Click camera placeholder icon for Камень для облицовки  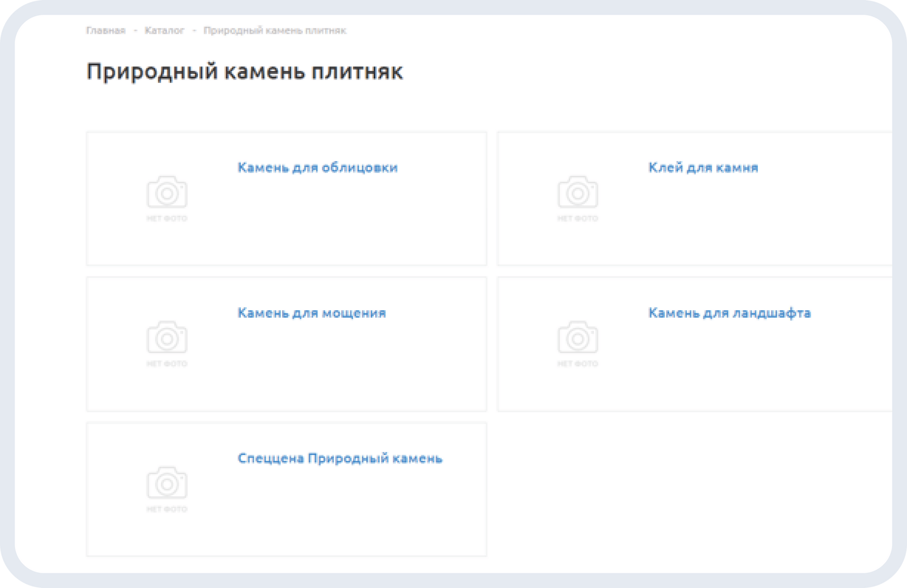[x=167, y=192]
